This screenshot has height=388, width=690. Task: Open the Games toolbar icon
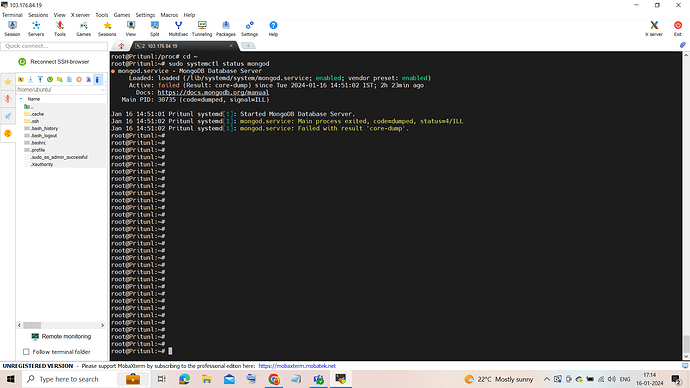[83, 29]
